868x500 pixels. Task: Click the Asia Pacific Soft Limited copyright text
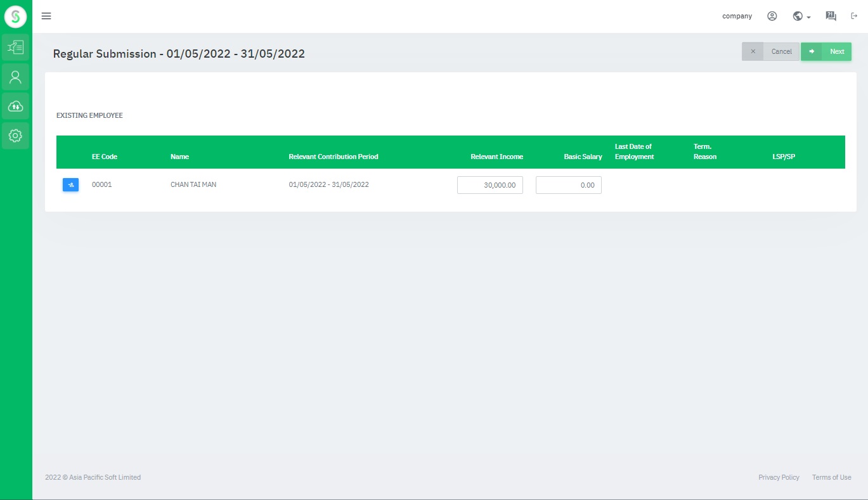[x=93, y=477]
